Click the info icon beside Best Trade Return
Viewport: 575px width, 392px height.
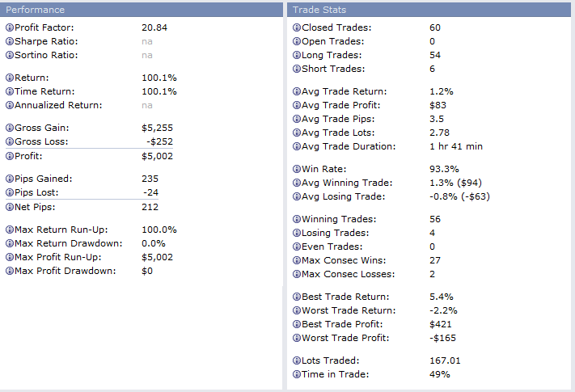[x=297, y=297]
